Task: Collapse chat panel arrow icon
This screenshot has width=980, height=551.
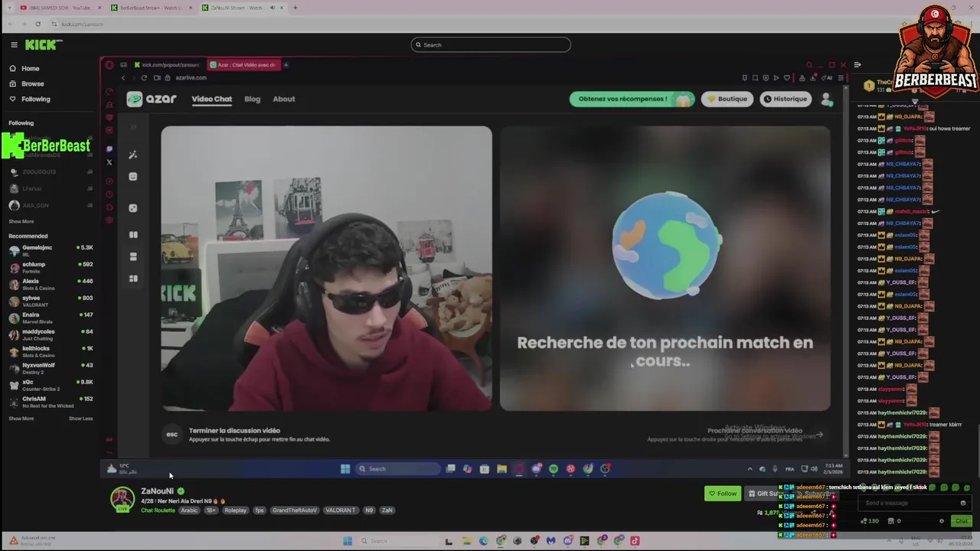Action: pyautogui.click(x=857, y=65)
